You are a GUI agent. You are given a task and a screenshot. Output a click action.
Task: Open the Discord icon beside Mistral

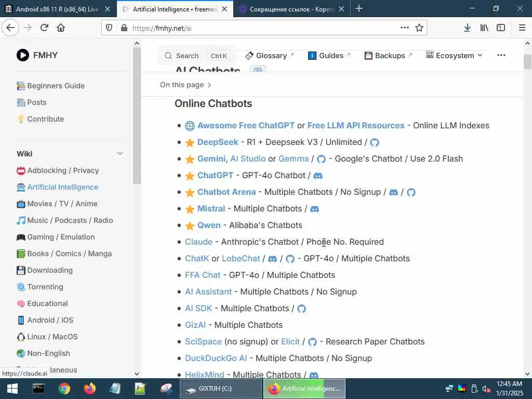(x=314, y=209)
